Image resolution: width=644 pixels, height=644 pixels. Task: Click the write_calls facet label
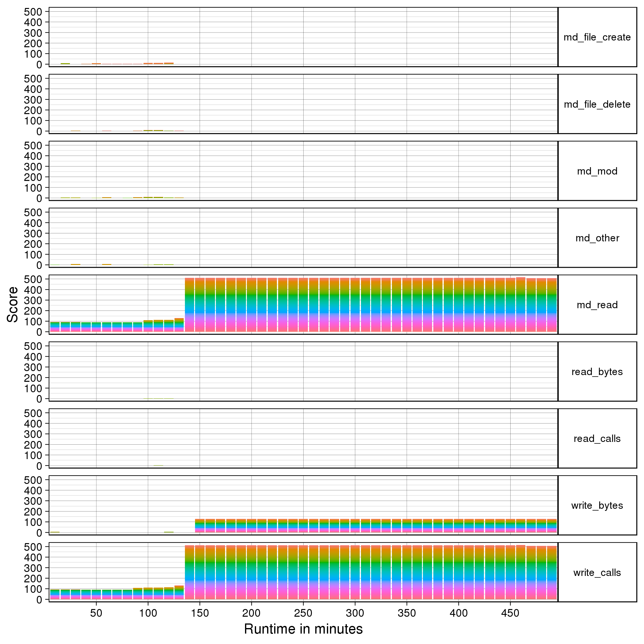597,573
